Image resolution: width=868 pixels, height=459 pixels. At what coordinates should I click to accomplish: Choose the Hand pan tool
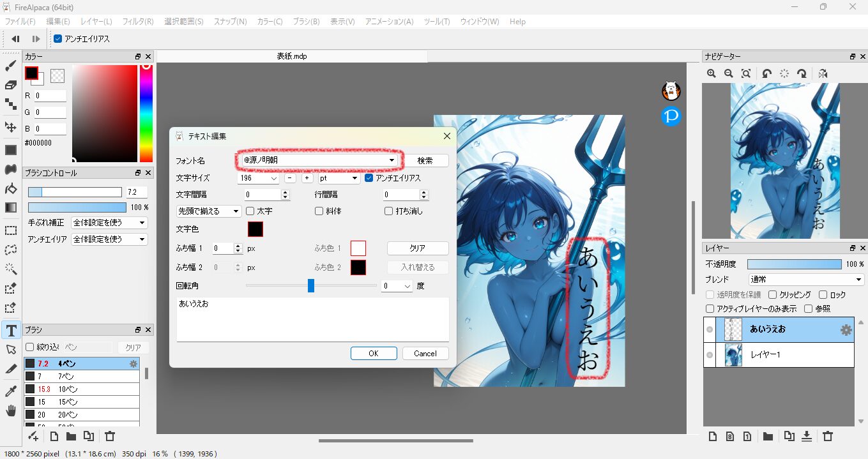[11, 410]
